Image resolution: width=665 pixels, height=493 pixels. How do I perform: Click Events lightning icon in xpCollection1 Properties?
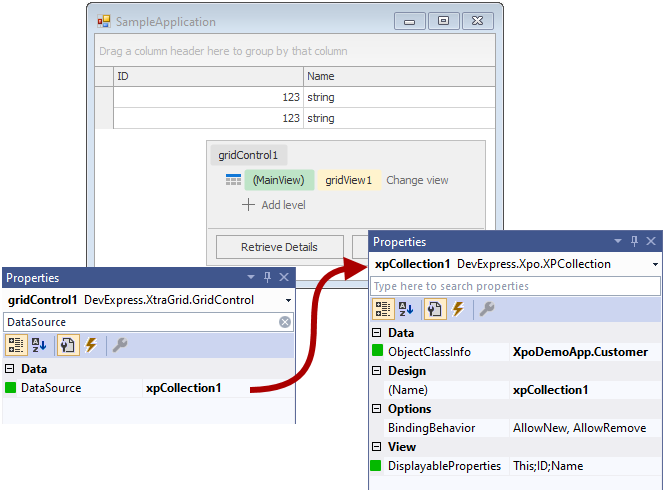coord(458,309)
